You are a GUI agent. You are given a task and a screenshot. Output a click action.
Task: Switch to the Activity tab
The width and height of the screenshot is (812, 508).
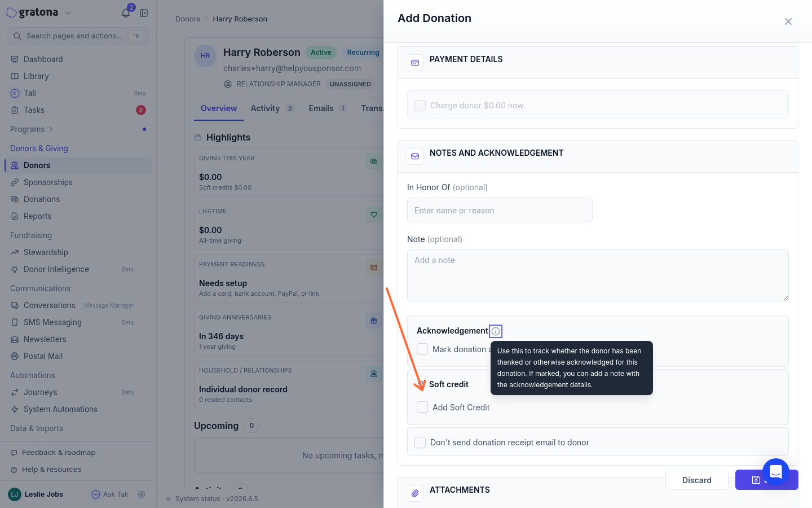click(272, 108)
